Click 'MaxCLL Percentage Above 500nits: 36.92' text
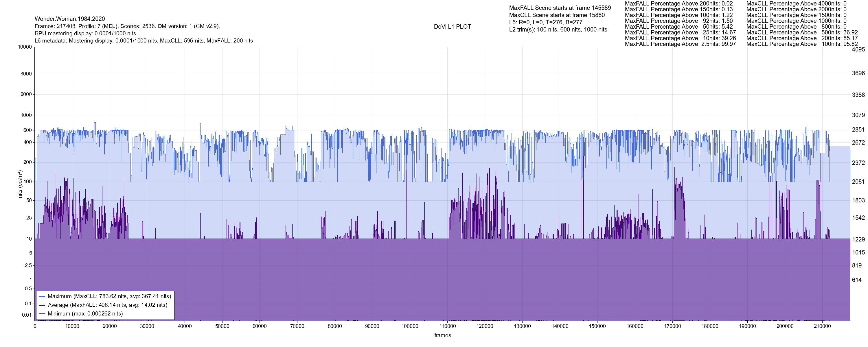 click(802, 32)
